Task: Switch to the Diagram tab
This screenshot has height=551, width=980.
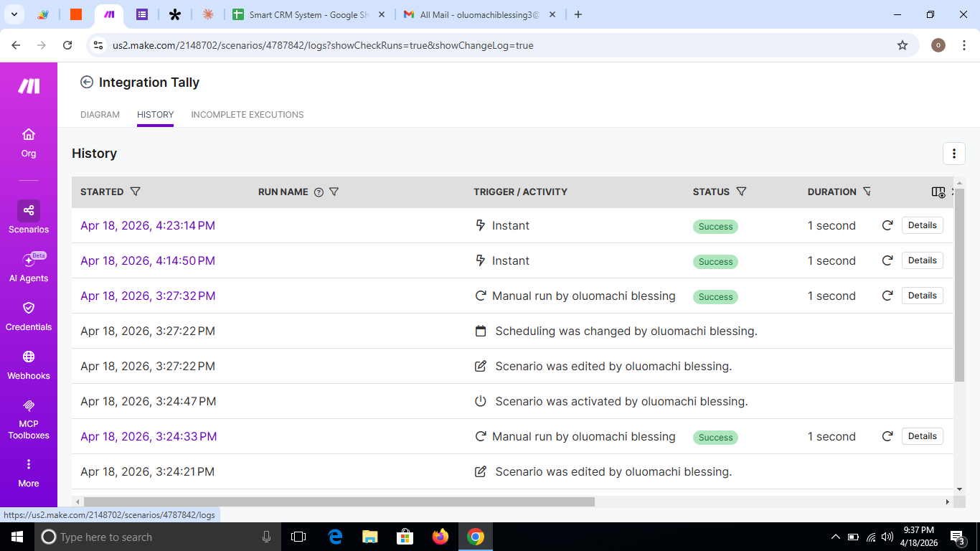Action: tap(100, 115)
